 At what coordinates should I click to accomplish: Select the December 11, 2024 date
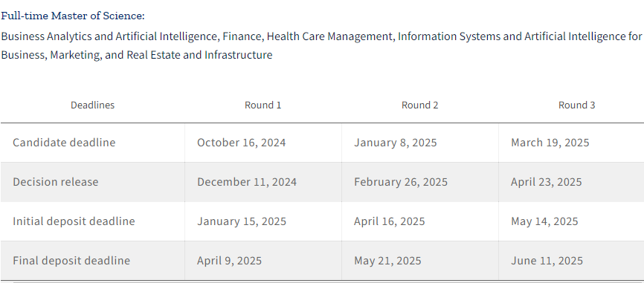[247, 182]
